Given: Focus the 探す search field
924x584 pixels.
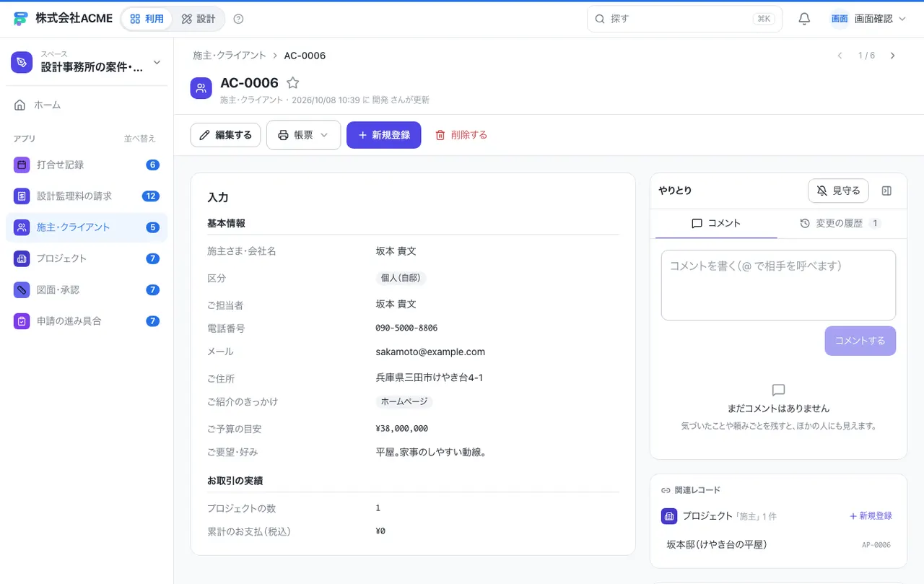Looking at the screenshot, I should [684, 19].
